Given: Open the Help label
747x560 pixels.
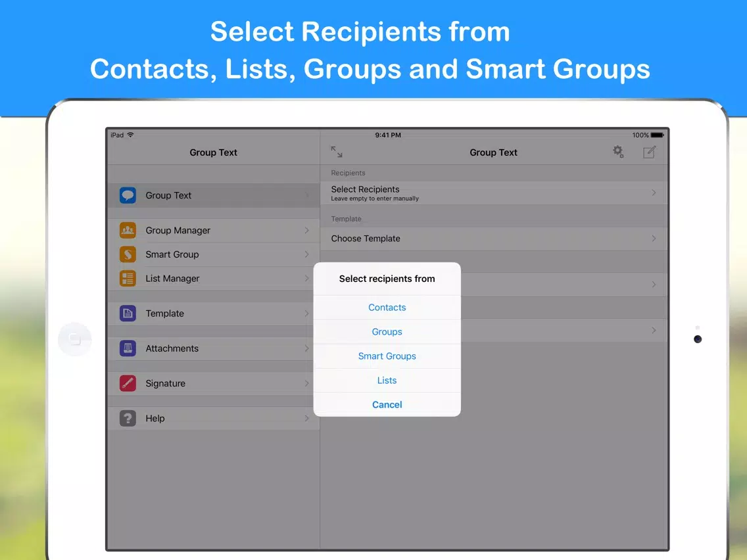Looking at the screenshot, I should [155, 419].
